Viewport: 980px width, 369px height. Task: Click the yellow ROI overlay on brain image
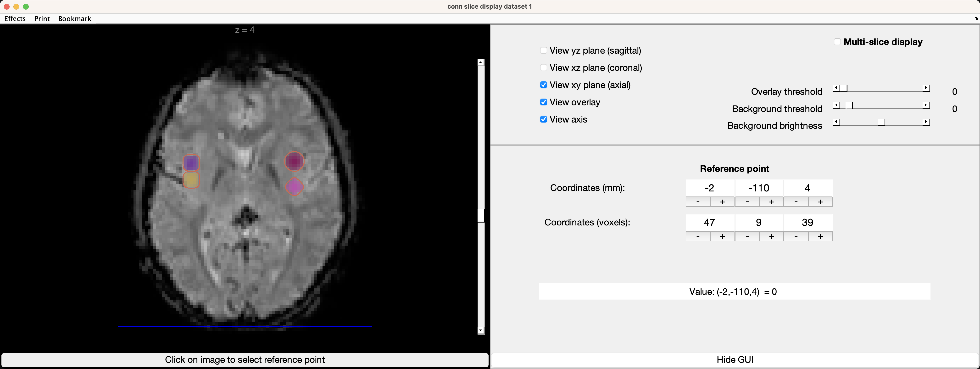191,180
